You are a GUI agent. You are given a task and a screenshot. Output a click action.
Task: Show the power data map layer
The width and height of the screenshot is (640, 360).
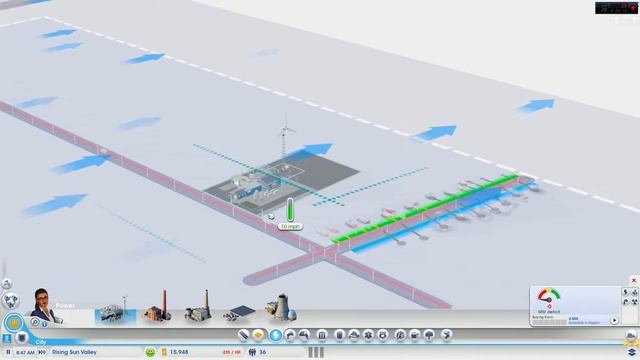(625, 292)
